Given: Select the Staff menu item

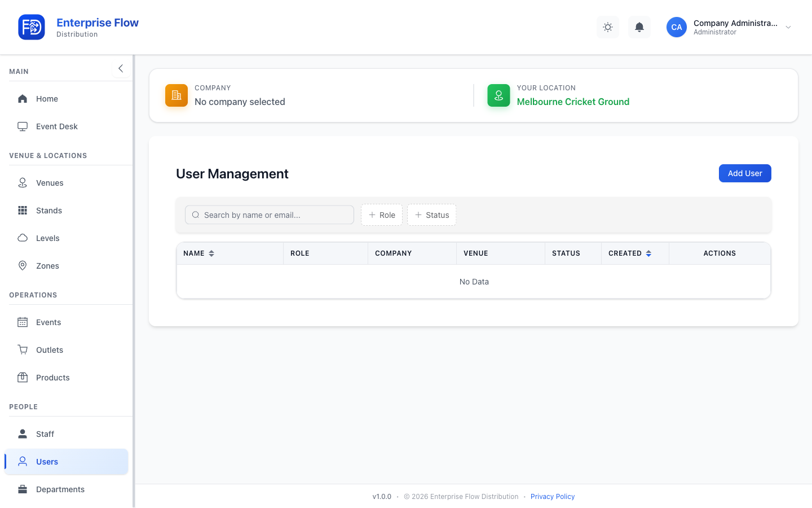Looking at the screenshot, I should [67, 434].
